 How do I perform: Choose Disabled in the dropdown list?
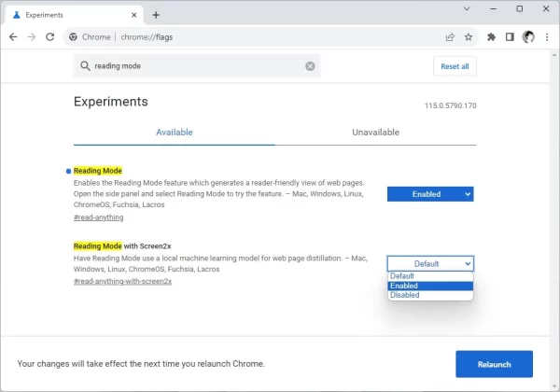pos(430,295)
